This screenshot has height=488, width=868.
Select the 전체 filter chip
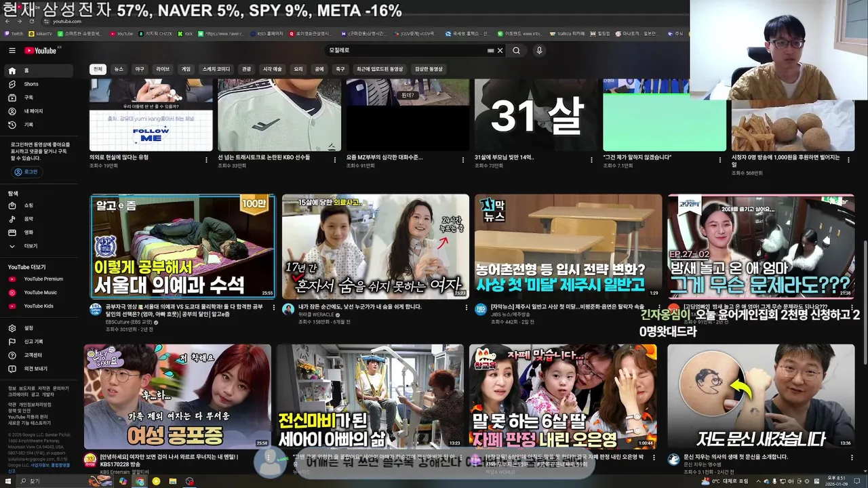coord(98,69)
